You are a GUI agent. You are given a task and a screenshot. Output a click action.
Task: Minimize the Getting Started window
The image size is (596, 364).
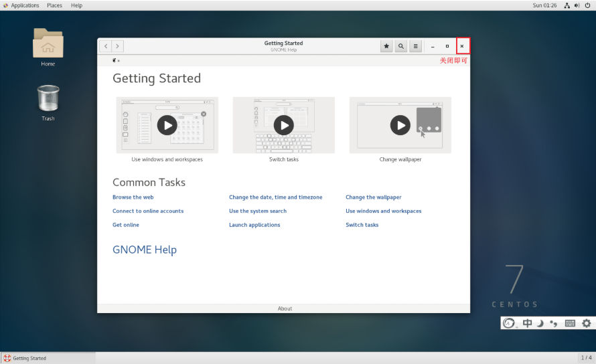click(x=433, y=46)
